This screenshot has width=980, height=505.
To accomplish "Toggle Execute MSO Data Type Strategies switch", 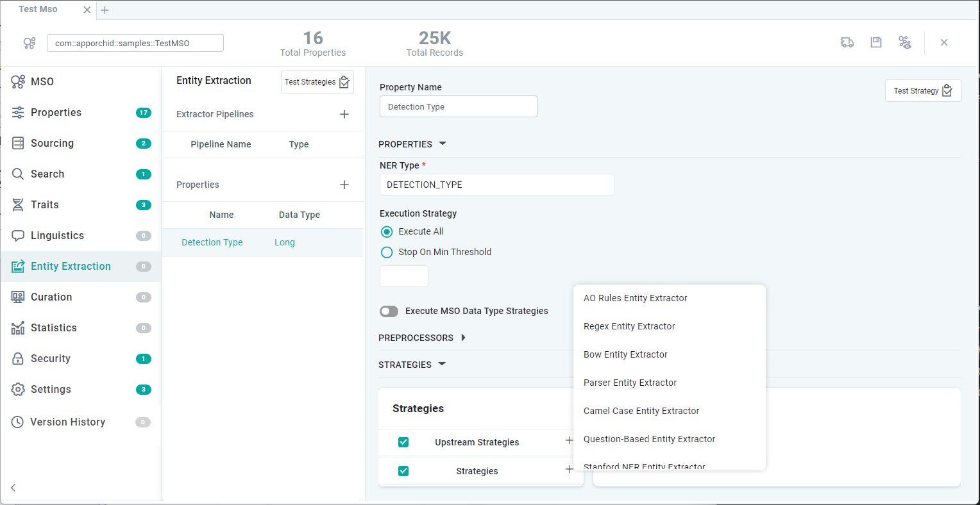I will 389,311.
